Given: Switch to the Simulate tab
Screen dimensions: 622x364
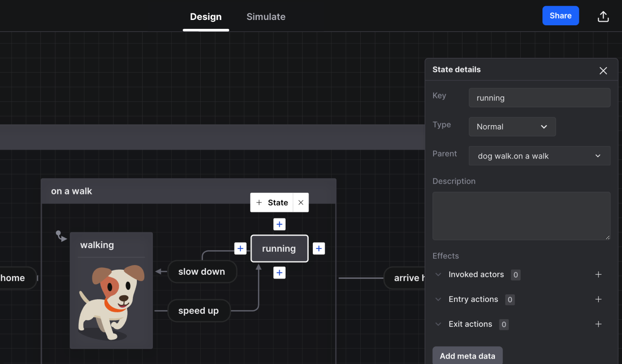Looking at the screenshot, I should click(266, 17).
